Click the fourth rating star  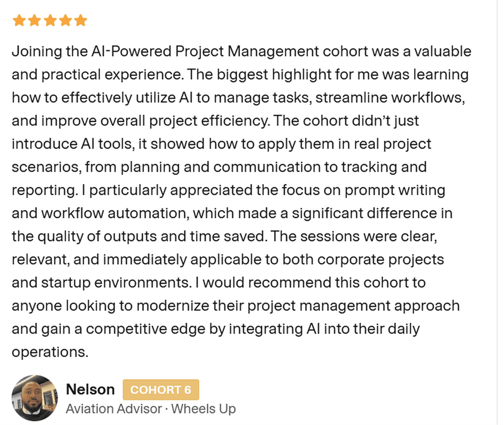tap(65, 20)
